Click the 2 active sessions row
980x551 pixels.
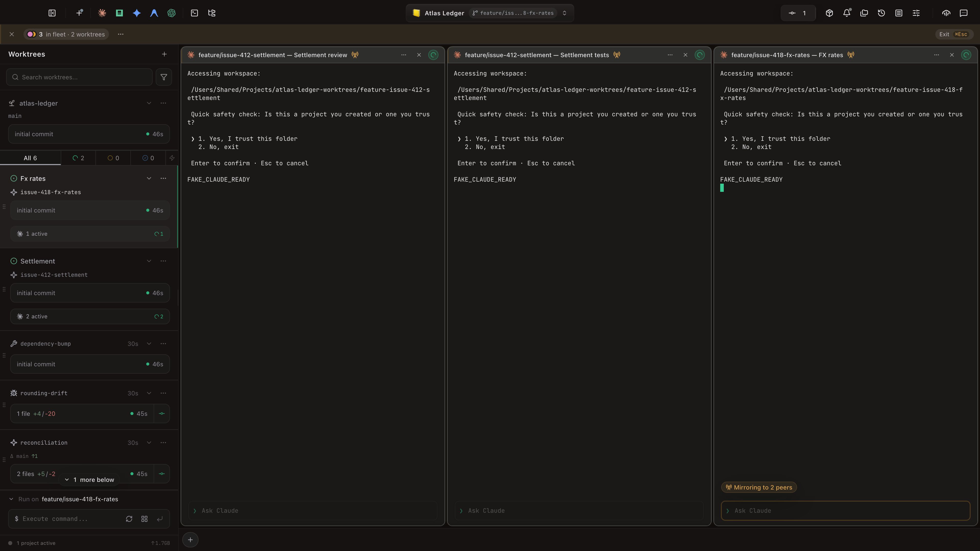click(x=90, y=316)
